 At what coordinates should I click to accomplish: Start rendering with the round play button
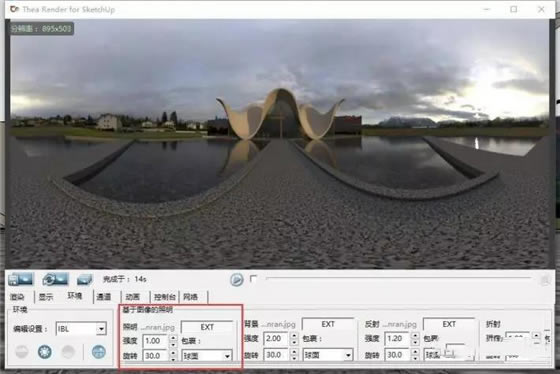click(236, 279)
